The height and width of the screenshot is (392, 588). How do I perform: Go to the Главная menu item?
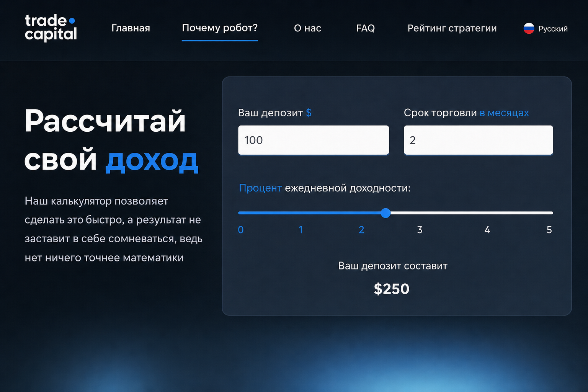point(131,28)
